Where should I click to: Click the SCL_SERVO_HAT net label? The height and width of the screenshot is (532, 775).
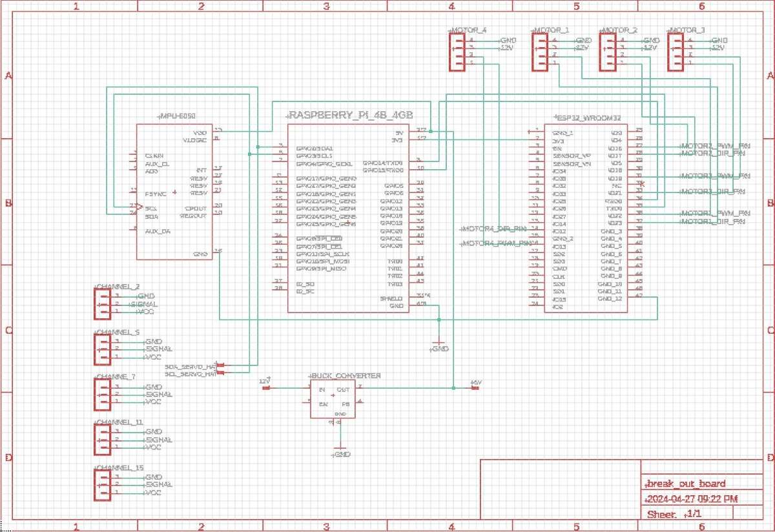point(190,374)
